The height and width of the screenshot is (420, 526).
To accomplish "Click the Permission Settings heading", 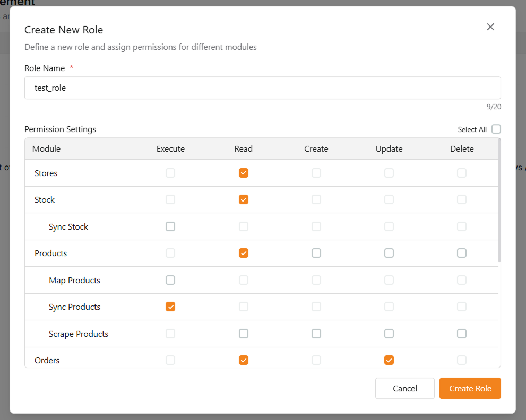I will click(61, 129).
